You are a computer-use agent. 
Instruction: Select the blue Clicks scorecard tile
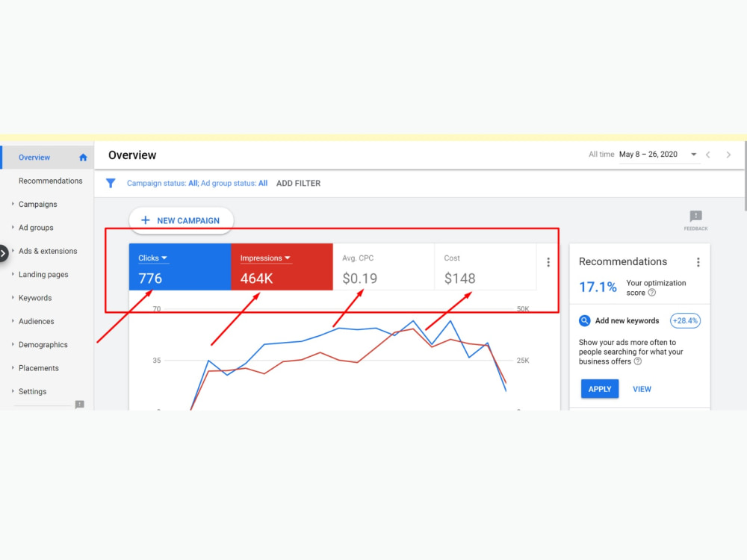click(x=180, y=267)
